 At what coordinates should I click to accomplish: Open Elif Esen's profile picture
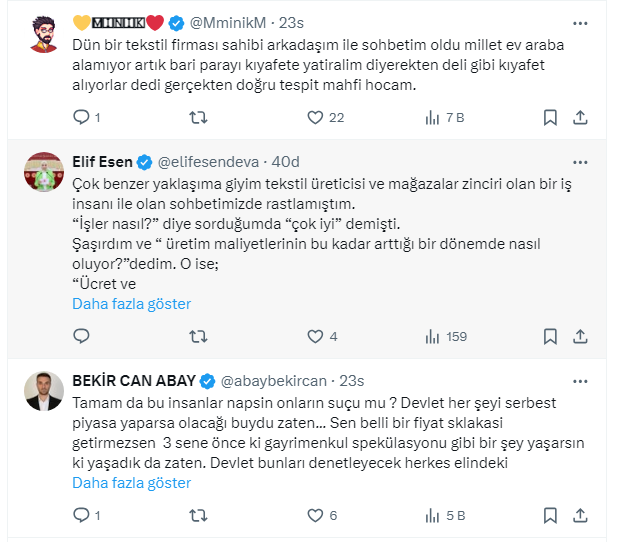(x=41, y=172)
